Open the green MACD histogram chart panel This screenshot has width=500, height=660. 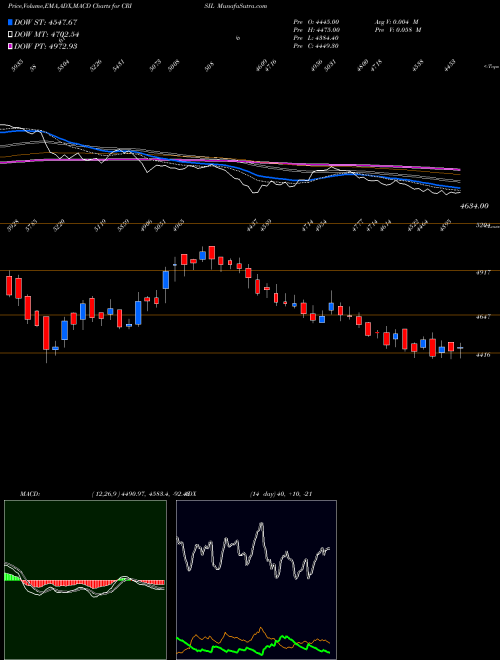[x=85, y=580]
